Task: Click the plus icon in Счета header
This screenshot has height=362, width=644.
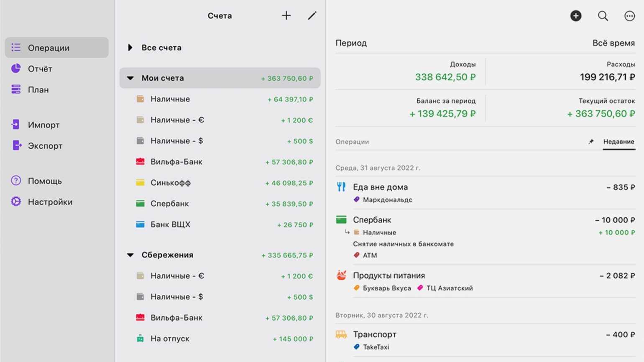Action: click(286, 16)
